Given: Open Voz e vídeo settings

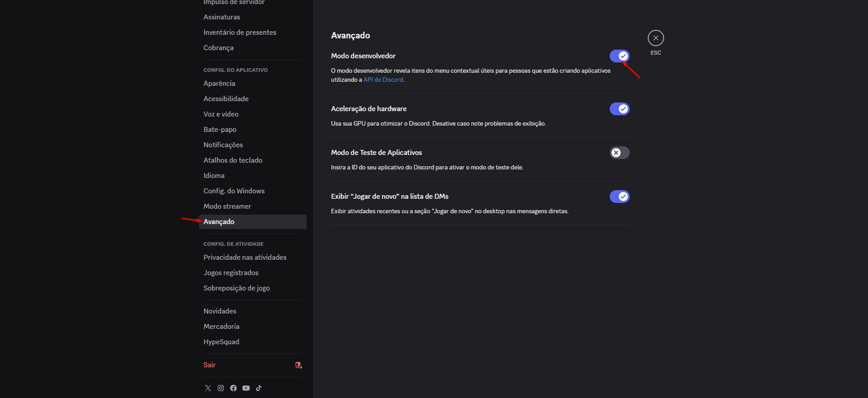Looking at the screenshot, I should point(253,114).
